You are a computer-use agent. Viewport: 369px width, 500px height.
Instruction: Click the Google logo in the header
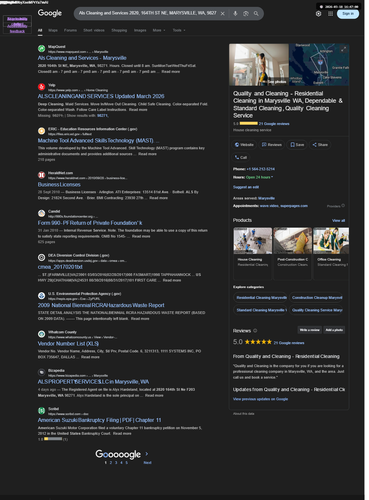pyautogui.click(x=50, y=13)
